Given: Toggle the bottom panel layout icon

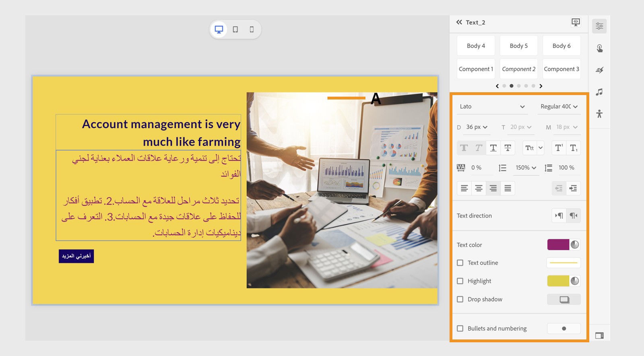Looking at the screenshot, I should pyautogui.click(x=599, y=335).
